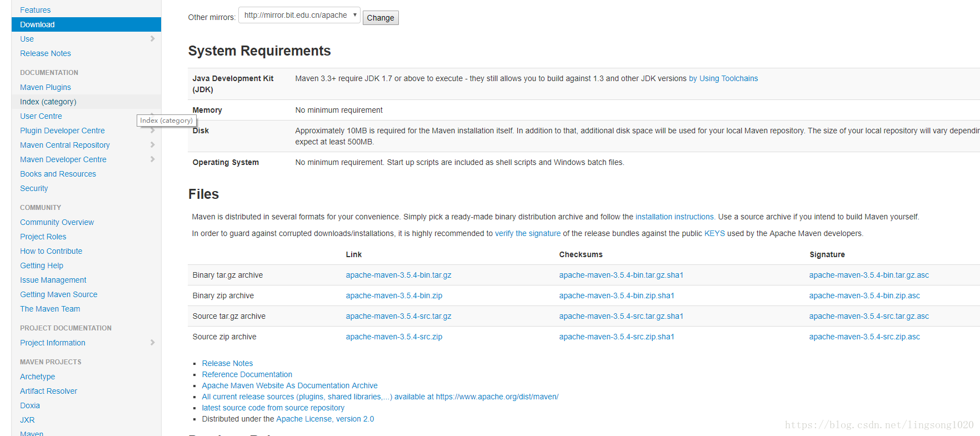Open JXR project link

(x=27, y=420)
